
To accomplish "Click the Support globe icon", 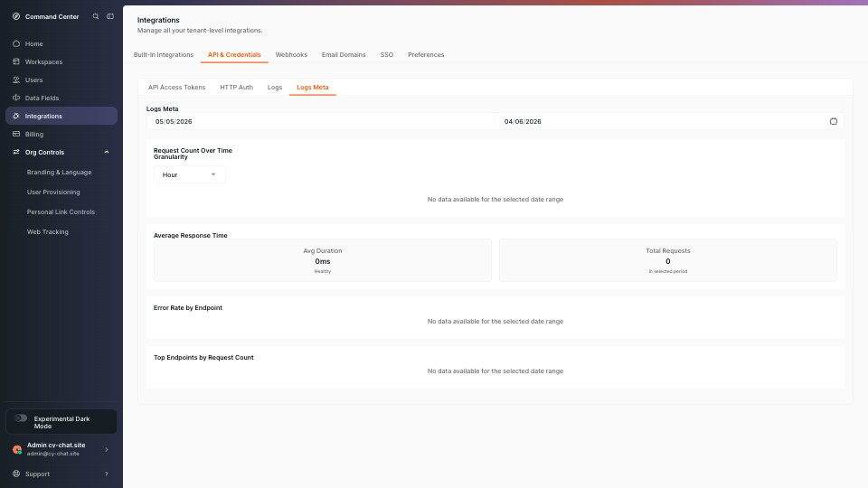I will click(16, 474).
